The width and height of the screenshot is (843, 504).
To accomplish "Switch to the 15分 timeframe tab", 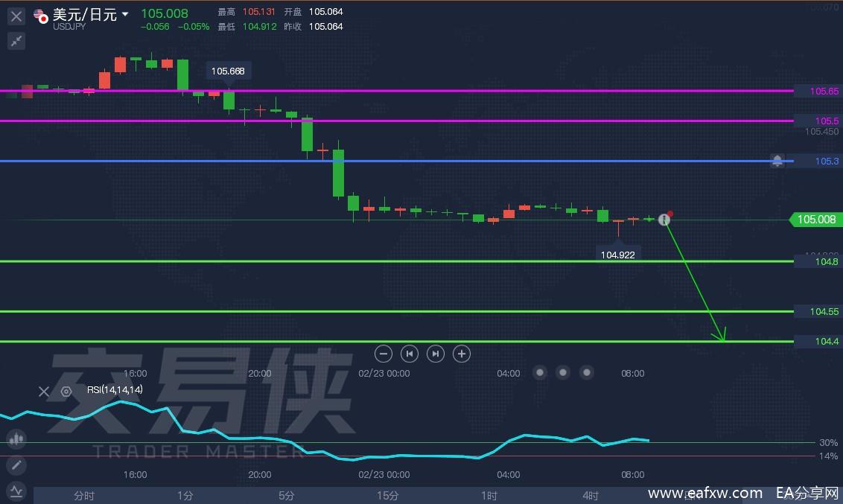I will 388,495.
